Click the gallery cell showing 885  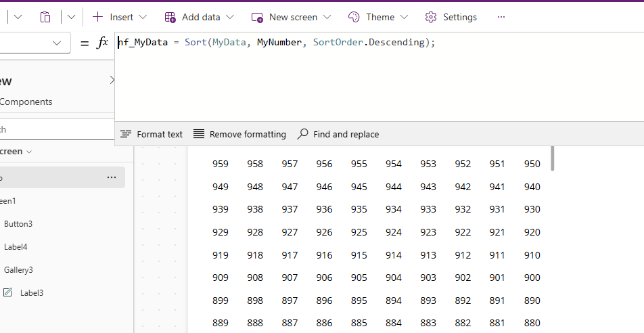[359, 323]
